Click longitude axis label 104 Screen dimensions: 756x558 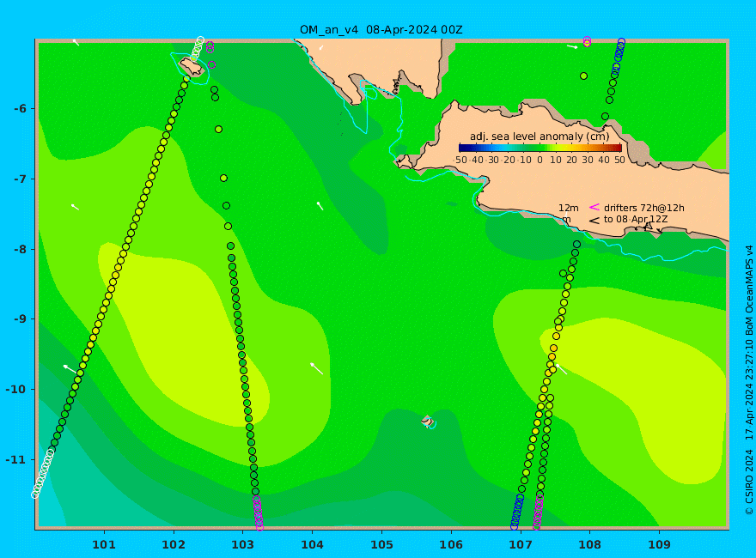(312, 544)
